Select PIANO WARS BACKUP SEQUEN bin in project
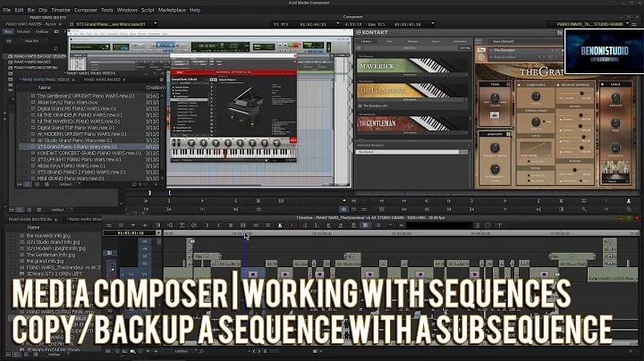The height and width of the screenshot is (361, 644). (x=39, y=56)
